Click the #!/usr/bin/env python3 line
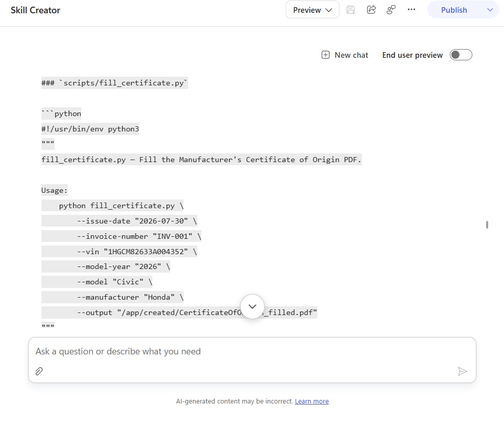This screenshot has width=504, height=425. pyautogui.click(x=90, y=129)
